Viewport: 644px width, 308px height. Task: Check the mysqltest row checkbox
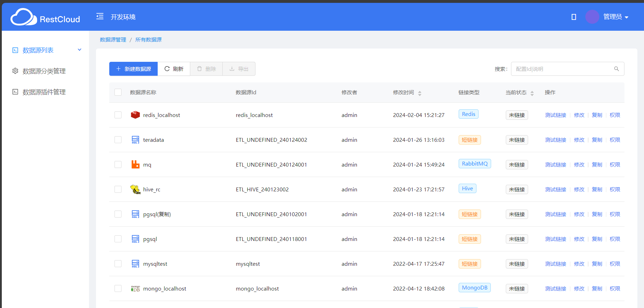(118, 264)
